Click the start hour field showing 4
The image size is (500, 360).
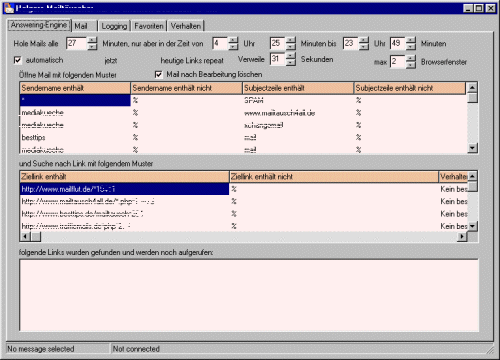(x=220, y=43)
